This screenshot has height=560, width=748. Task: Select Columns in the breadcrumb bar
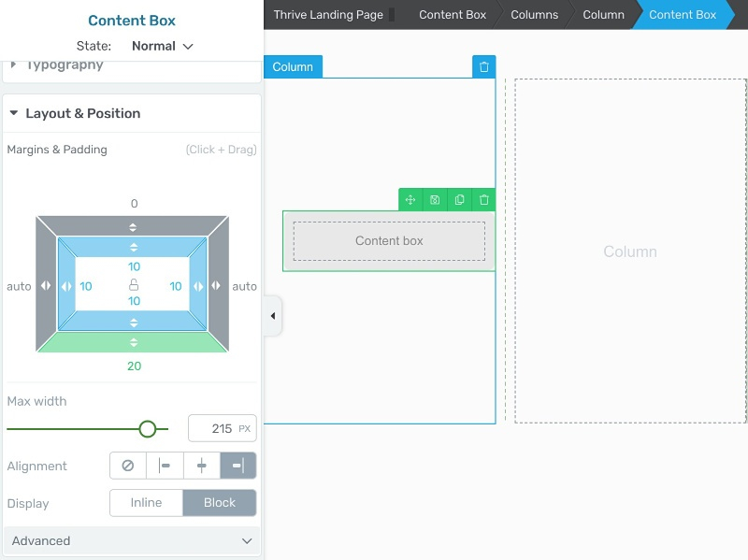[534, 15]
